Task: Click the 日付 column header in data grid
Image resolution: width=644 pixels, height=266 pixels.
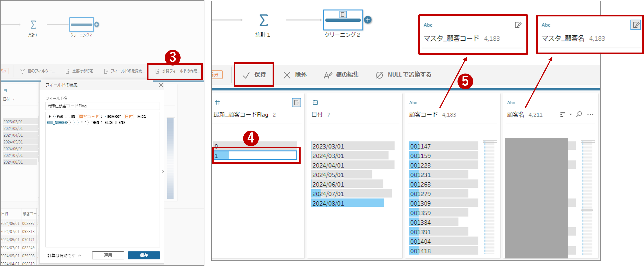Action: (x=10, y=214)
